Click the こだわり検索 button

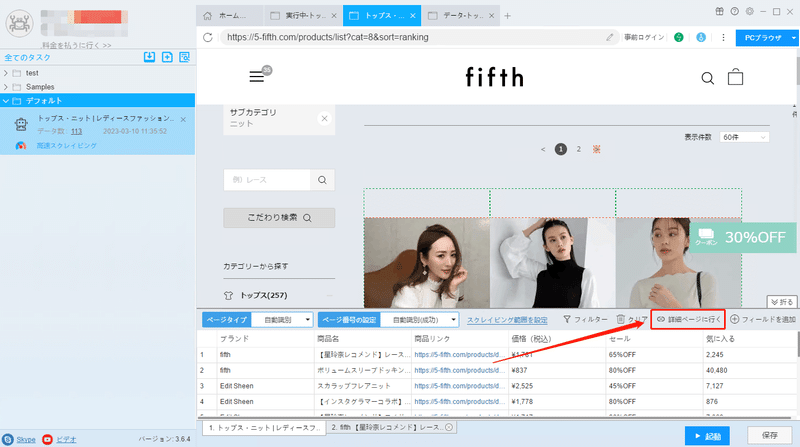pyautogui.click(x=279, y=218)
